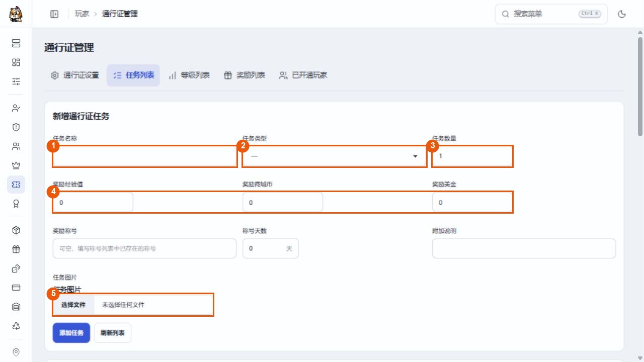Click the 玩家 breadcrumb link
Screen dimensions: 644x362
coord(82,14)
